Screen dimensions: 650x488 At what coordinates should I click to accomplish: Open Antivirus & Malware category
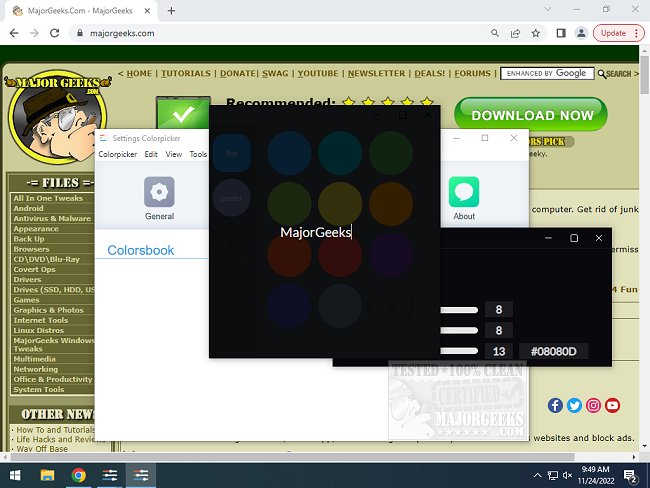tap(52, 219)
